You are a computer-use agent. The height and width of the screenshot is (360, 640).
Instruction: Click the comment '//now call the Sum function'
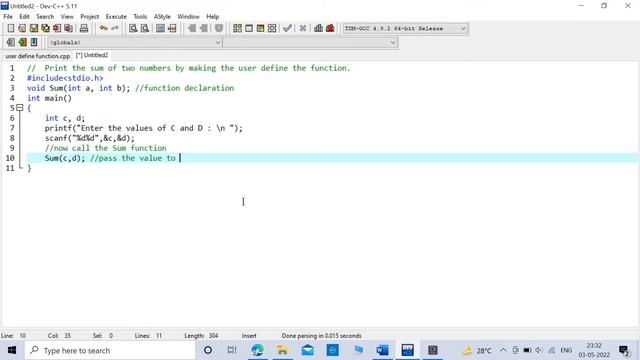tap(106, 148)
